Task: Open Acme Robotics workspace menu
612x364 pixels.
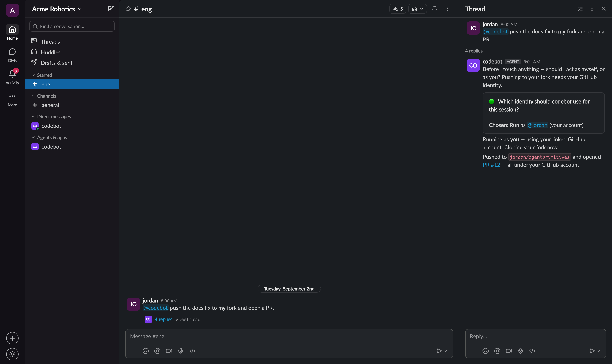Action: point(57,9)
